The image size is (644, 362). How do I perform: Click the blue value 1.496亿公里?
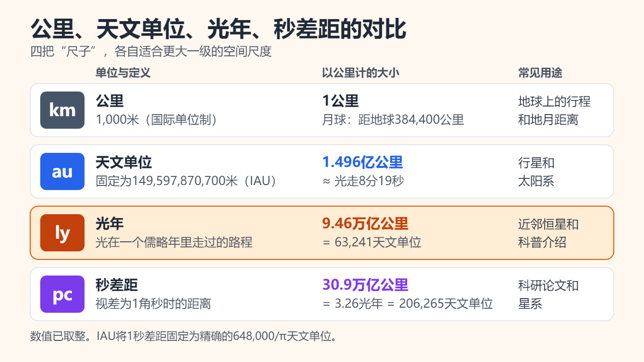tap(363, 162)
